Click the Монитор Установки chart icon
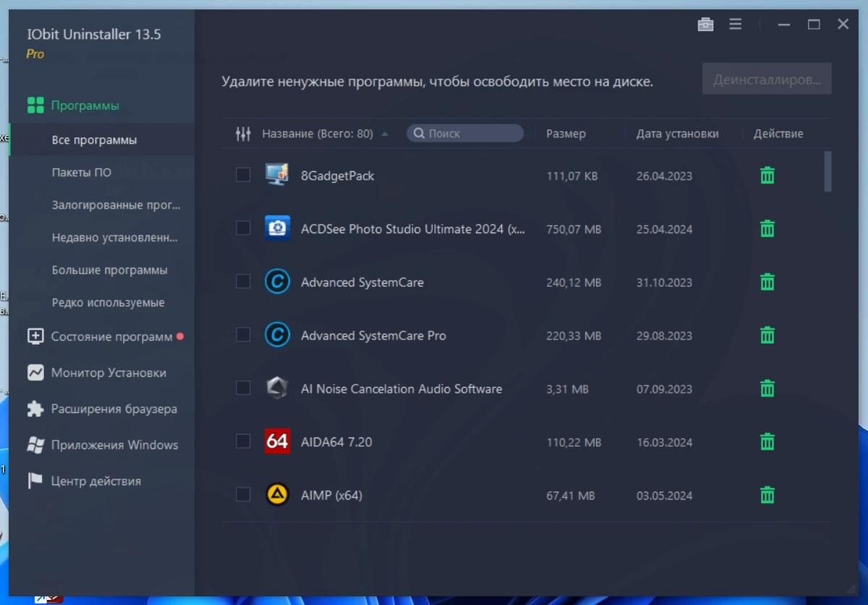Image resolution: width=868 pixels, height=605 pixels. (x=35, y=373)
